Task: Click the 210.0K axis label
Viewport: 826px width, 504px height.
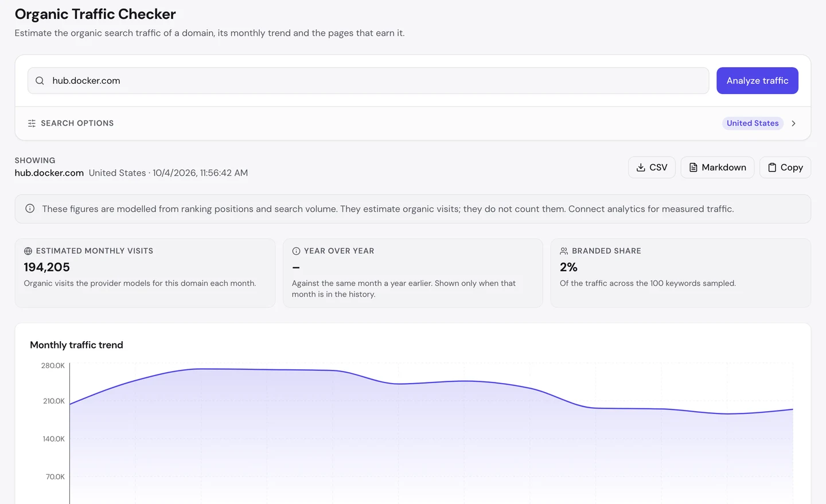Action: coord(54,401)
